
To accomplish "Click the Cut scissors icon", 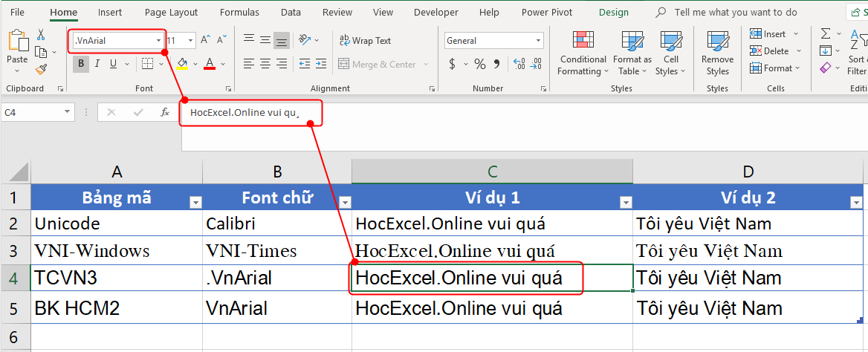I will click(x=41, y=34).
